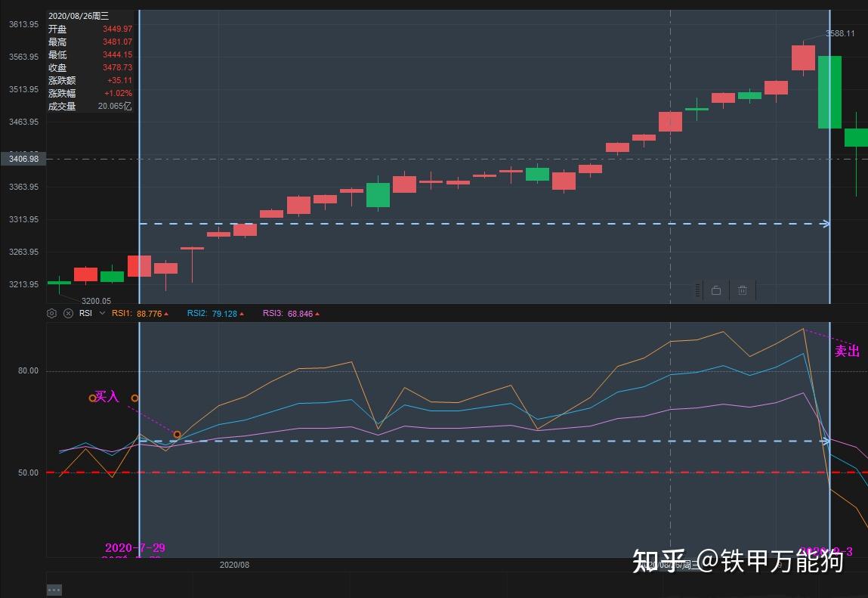Open the RSI indicator dropdown chevron
The height and width of the screenshot is (598, 868).
tap(102, 313)
